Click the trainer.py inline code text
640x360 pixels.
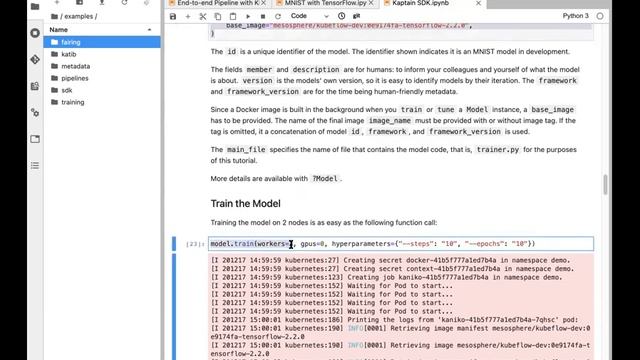click(498, 150)
